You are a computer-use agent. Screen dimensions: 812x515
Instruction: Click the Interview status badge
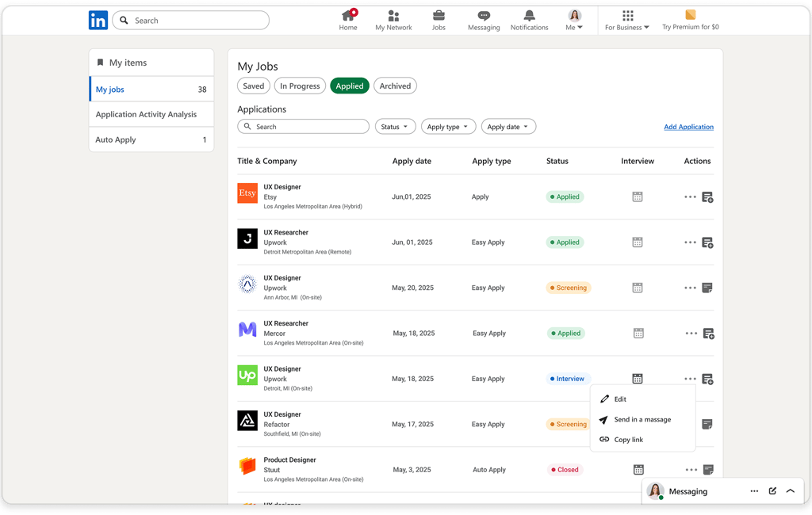coord(568,379)
